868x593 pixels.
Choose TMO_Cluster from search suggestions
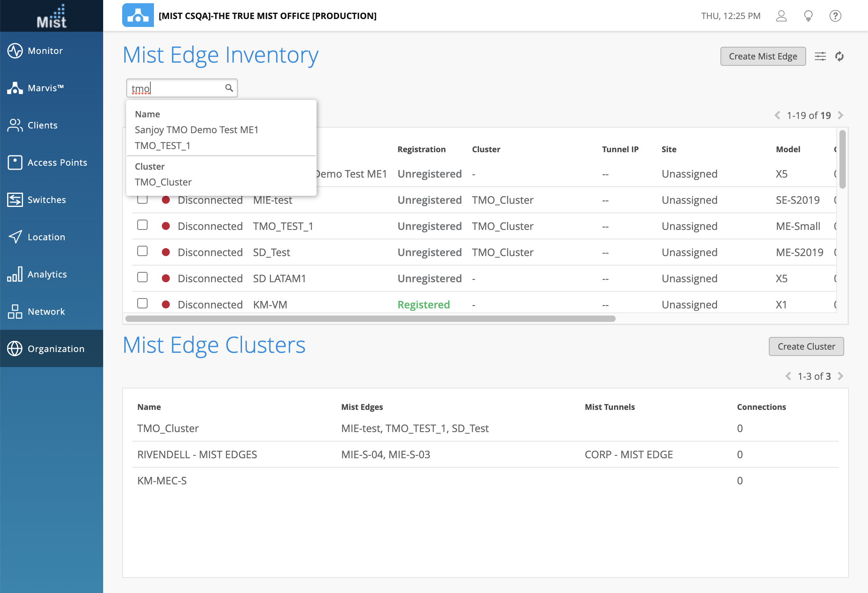coord(163,182)
